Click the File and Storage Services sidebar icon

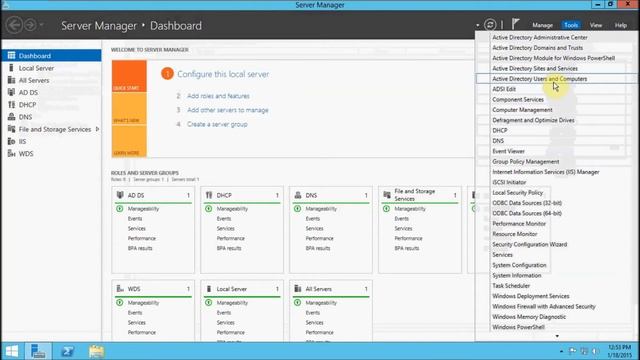coord(11,129)
